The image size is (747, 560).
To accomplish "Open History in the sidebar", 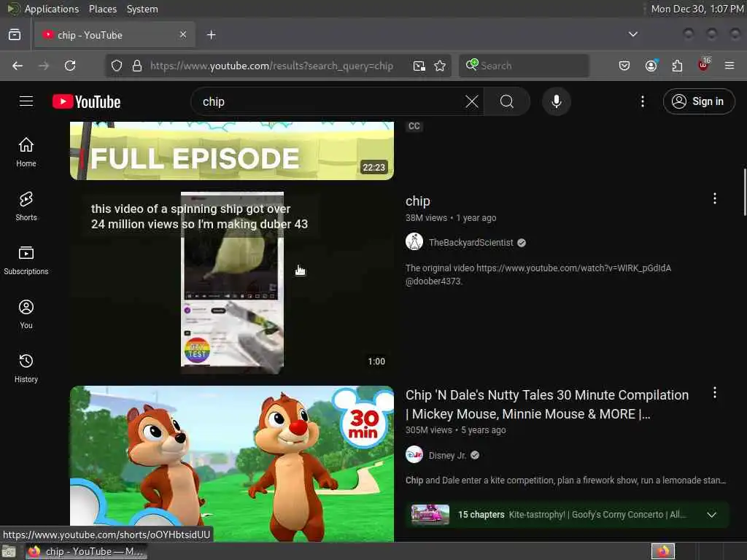I will coord(26,367).
